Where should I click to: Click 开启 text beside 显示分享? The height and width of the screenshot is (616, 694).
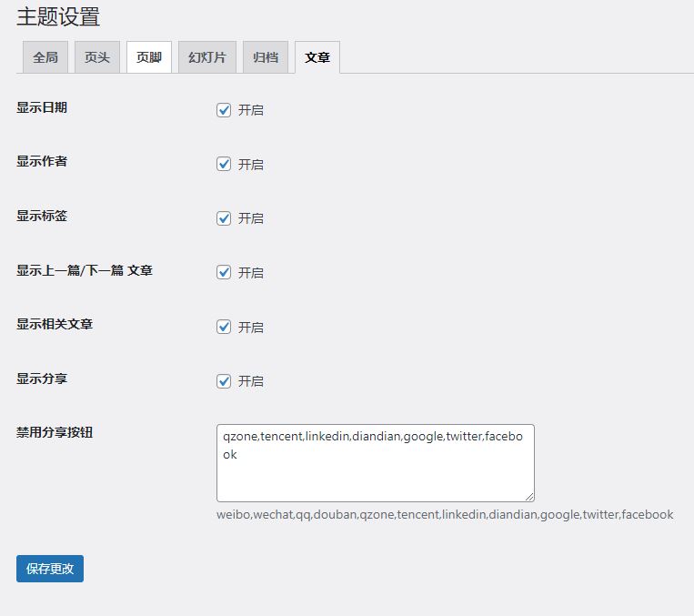[x=250, y=381]
